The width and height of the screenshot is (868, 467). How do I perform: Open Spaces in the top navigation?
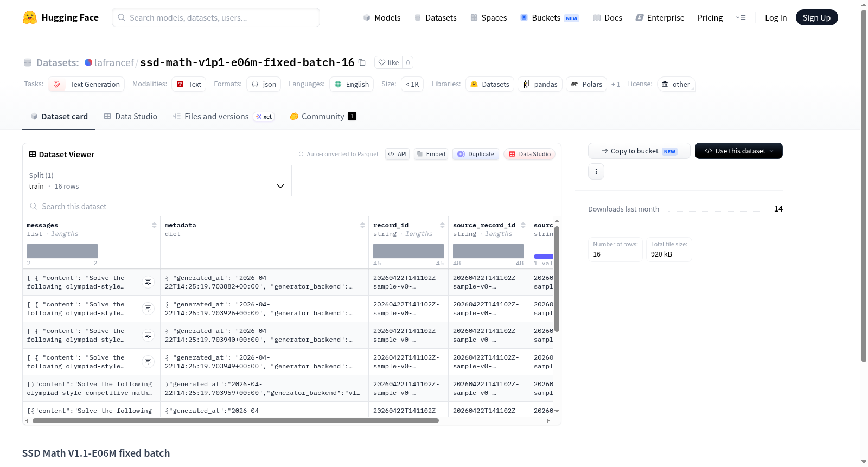coord(489,18)
